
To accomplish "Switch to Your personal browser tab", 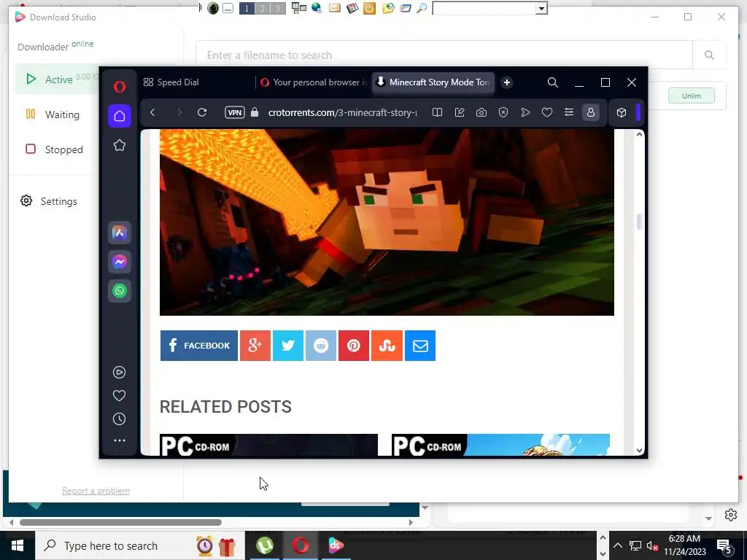I will (x=314, y=82).
